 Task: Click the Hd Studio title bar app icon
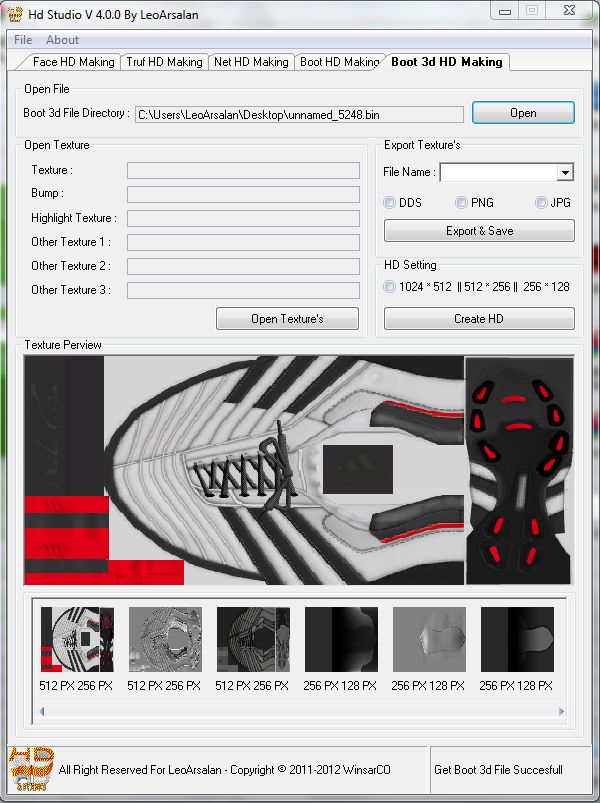pyautogui.click(x=15, y=12)
